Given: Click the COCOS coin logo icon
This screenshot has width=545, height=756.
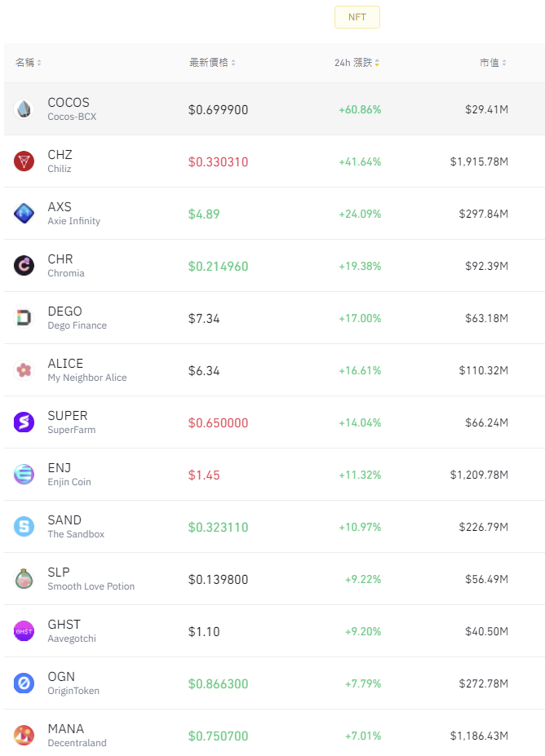Looking at the screenshot, I should (x=24, y=109).
